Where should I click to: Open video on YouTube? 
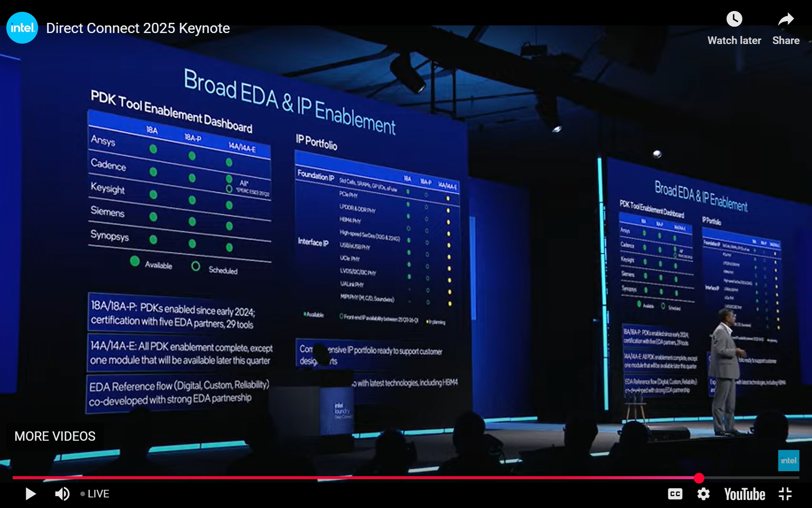pyautogui.click(x=745, y=494)
